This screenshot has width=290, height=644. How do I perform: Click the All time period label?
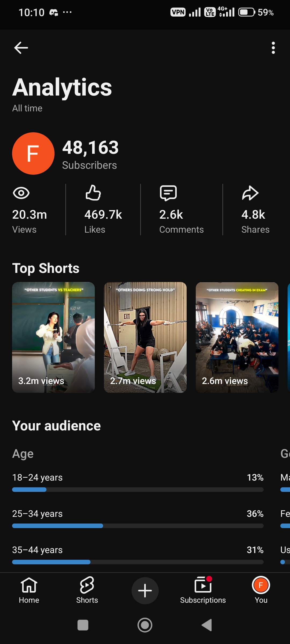pos(27,108)
